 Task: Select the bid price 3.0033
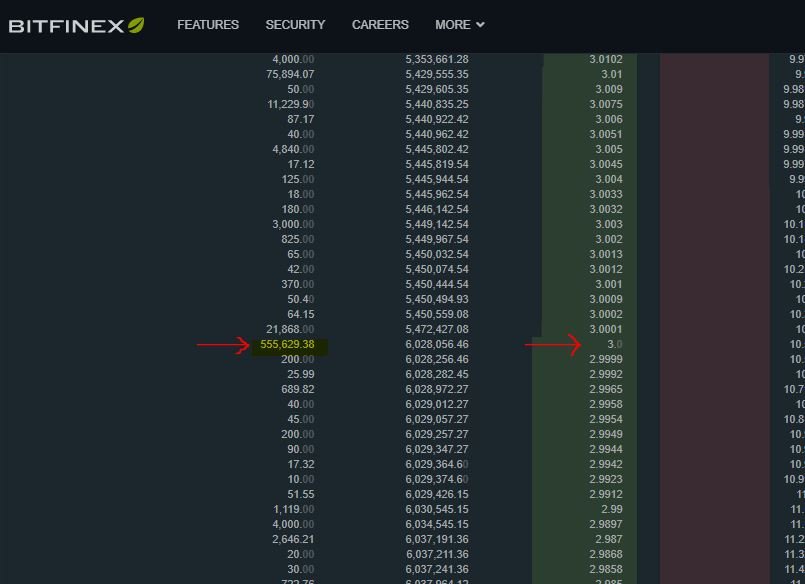[x=606, y=194]
